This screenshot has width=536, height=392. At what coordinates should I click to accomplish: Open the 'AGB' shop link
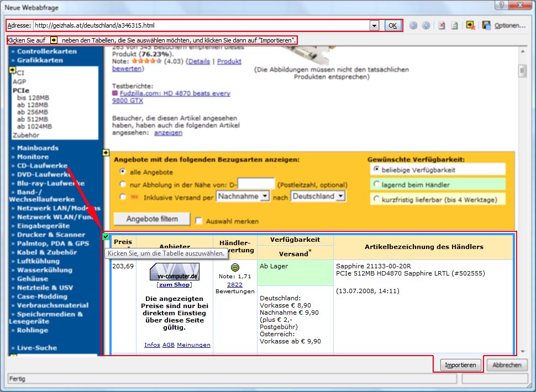coord(168,345)
